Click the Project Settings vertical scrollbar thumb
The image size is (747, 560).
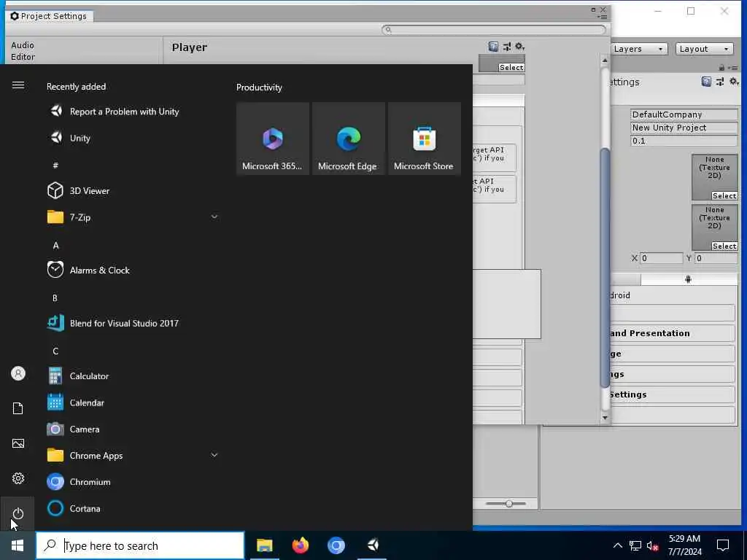[605, 268]
